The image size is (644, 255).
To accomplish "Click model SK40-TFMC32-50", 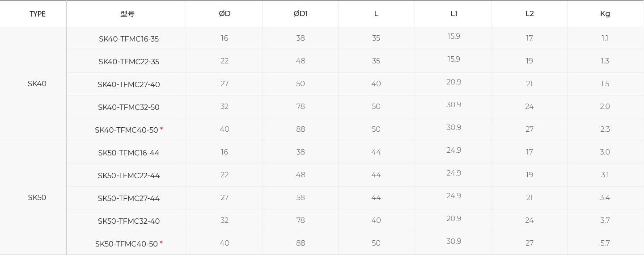I will [x=129, y=107].
